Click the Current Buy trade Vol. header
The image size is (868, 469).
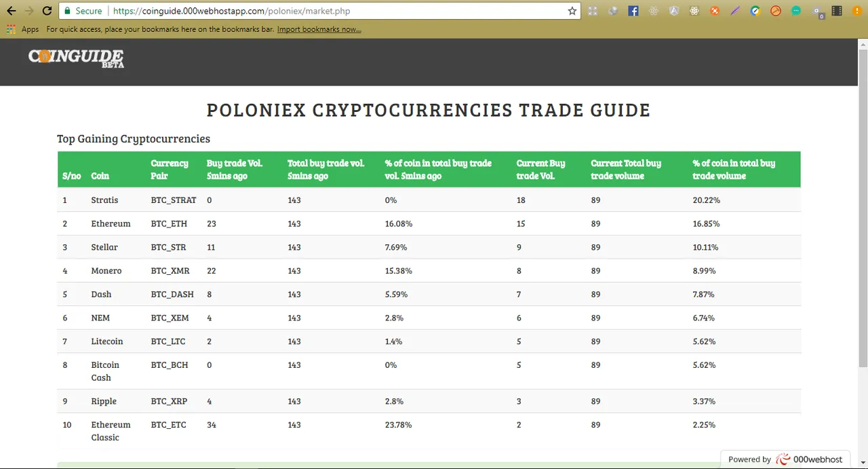pos(540,169)
